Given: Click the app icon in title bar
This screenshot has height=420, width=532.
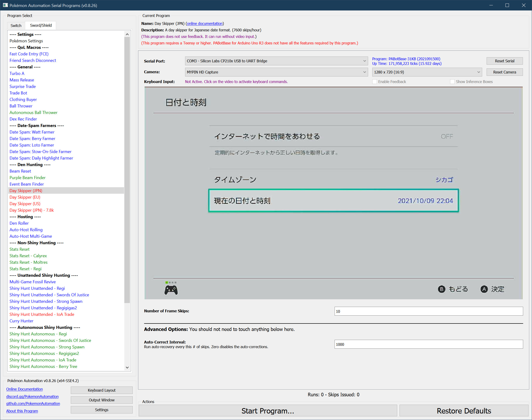Looking at the screenshot, I should (x=5, y=5).
